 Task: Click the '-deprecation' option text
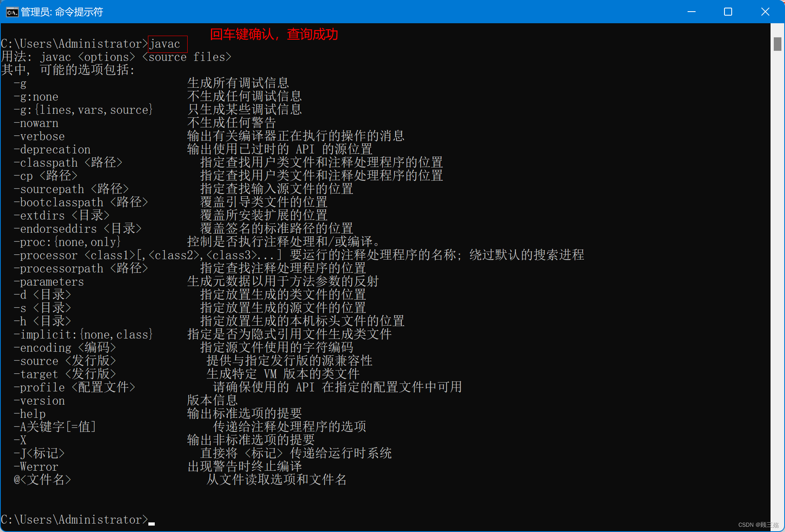point(52,149)
